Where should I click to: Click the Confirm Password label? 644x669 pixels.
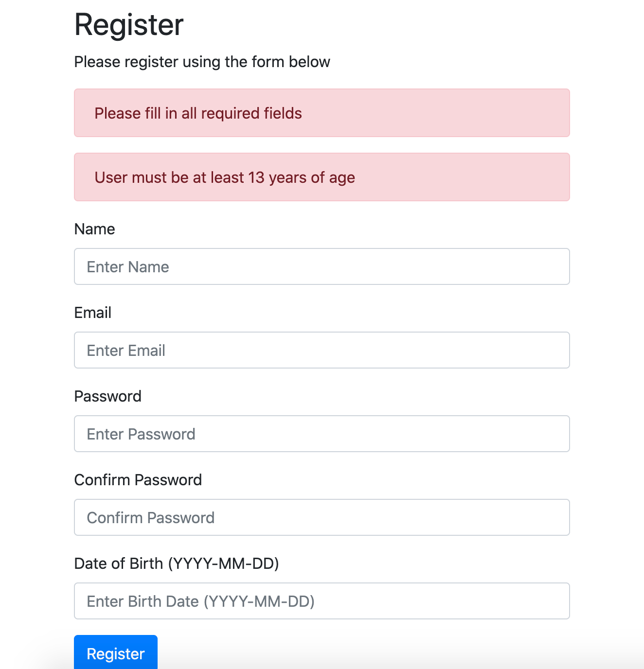(138, 480)
